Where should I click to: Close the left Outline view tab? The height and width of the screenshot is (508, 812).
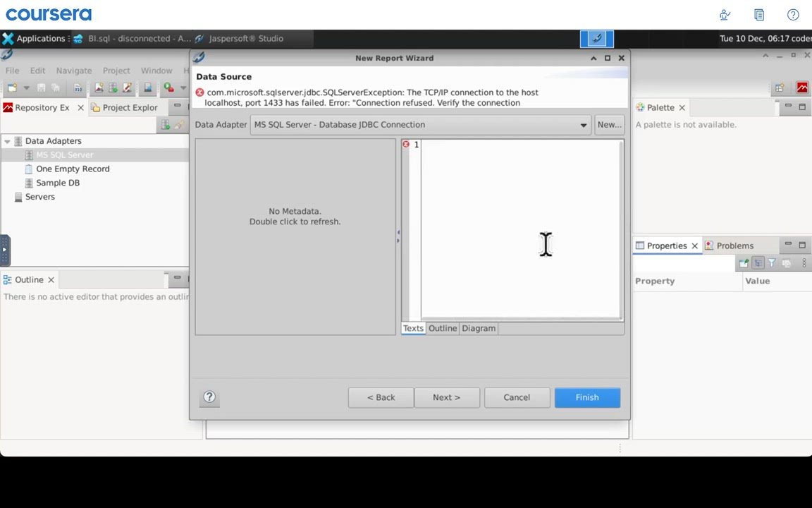(51, 280)
